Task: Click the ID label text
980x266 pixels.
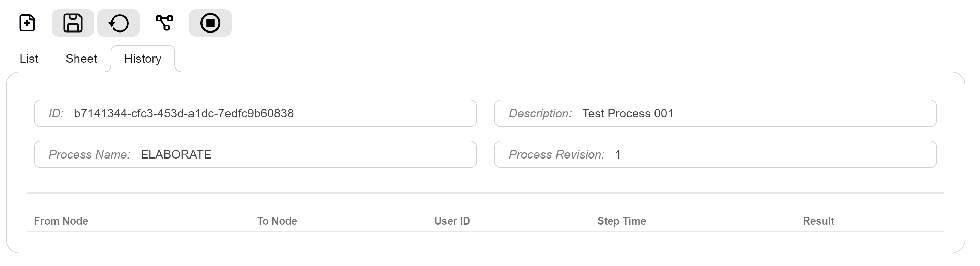Action: pos(56,113)
